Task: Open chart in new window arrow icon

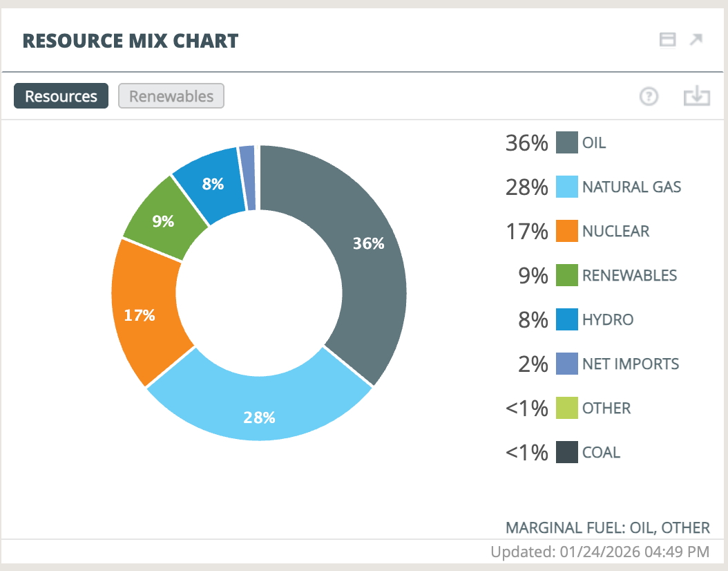Action: click(x=696, y=40)
